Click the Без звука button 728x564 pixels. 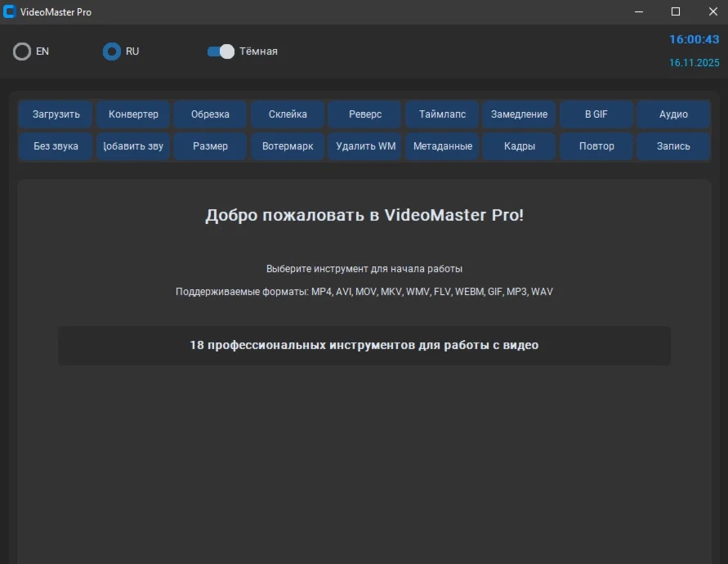click(56, 146)
